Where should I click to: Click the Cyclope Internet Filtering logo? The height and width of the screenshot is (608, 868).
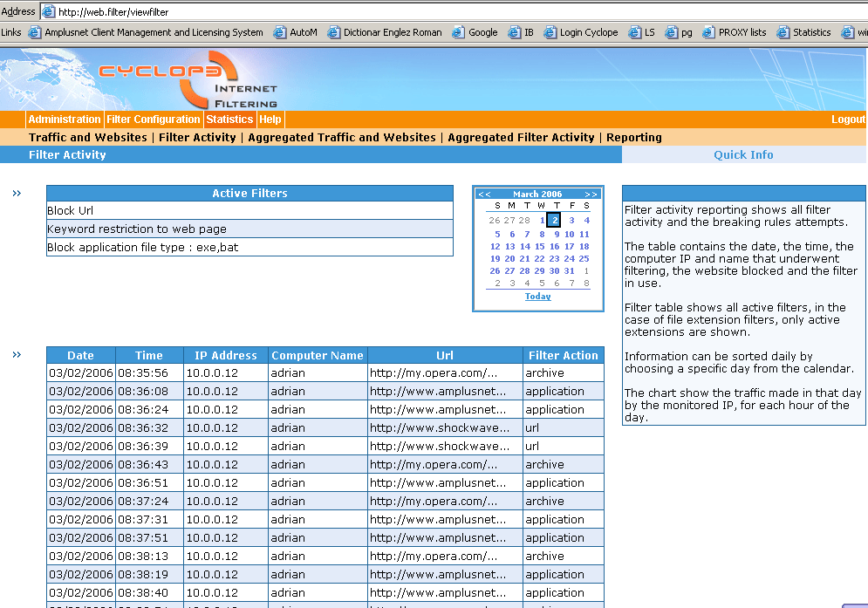[x=188, y=79]
